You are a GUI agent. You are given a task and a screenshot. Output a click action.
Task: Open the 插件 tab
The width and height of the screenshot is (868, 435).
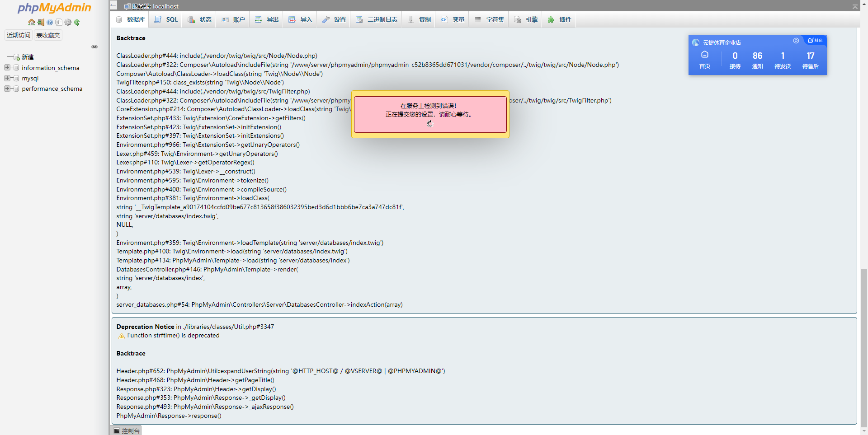tap(559, 19)
